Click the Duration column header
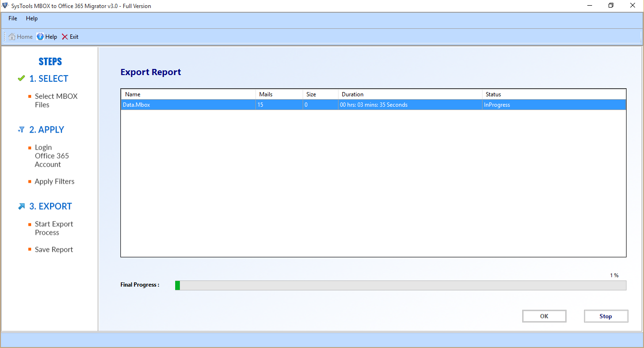The width and height of the screenshot is (644, 348). tap(410, 94)
